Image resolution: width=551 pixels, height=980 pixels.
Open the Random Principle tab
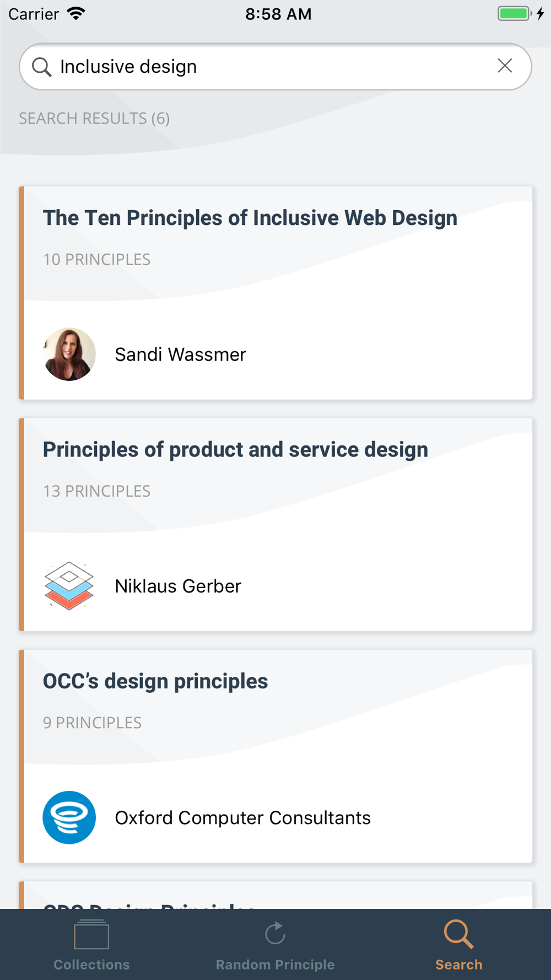(275, 946)
